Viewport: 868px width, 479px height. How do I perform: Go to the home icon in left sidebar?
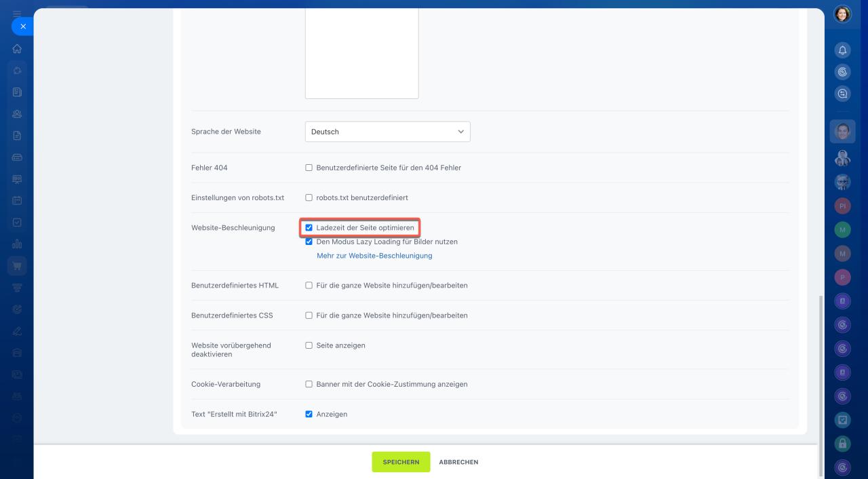tap(17, 49)
